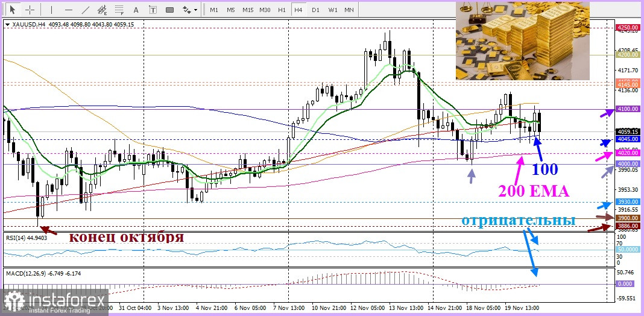
Task: Click the 4000.00 price level label
Action: pos(628,164)
